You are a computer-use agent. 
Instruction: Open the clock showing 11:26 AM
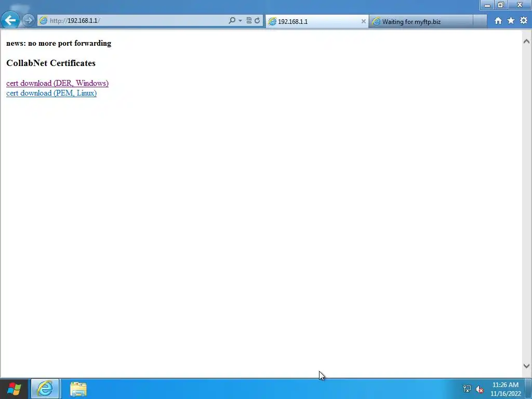(506, 389)
